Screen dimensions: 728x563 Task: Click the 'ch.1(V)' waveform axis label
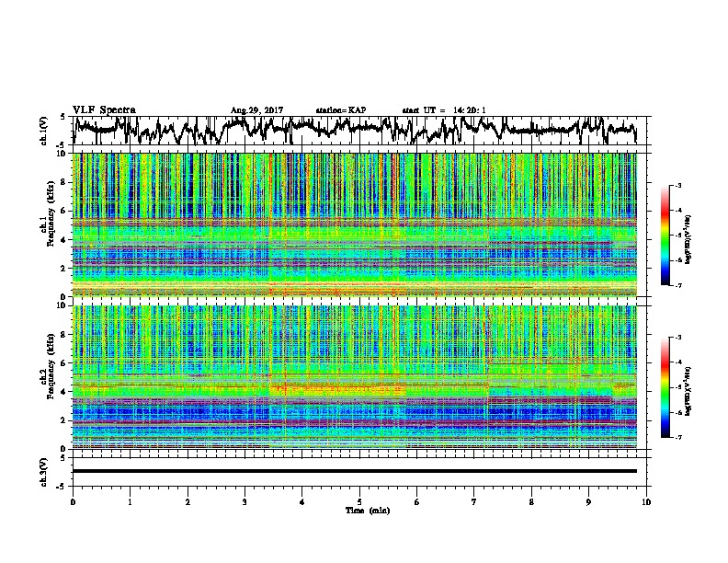coord(44,131)
